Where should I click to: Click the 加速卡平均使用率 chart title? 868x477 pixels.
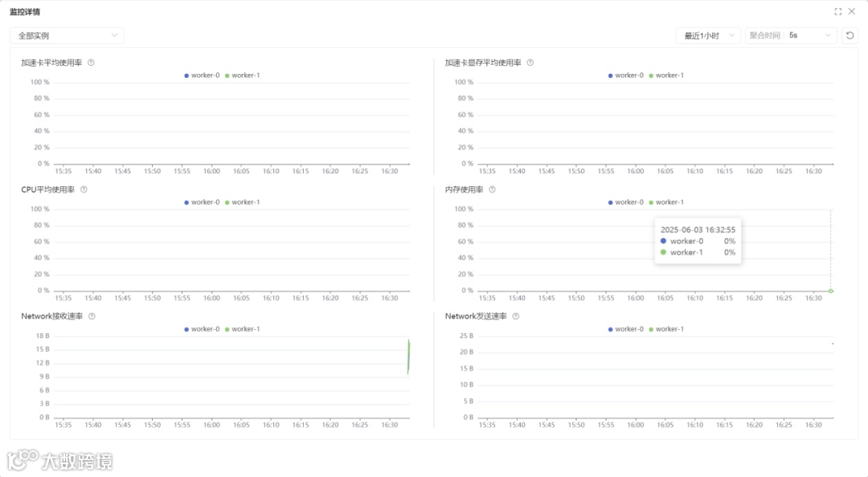tap(51, 63)
